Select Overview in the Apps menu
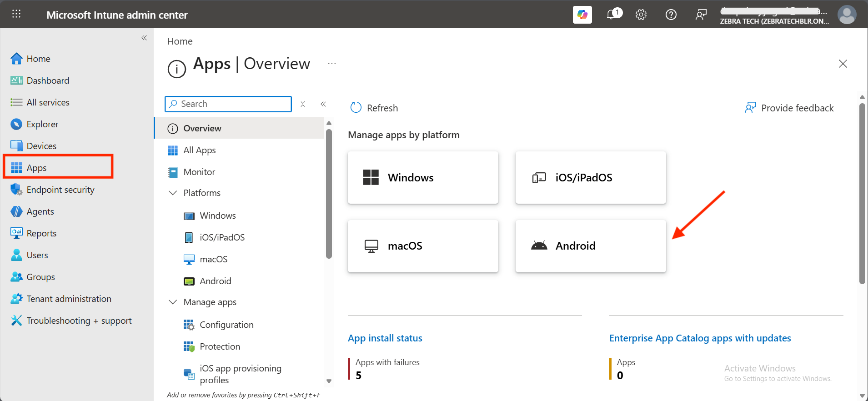This screenshot has width=868, height=401. tap(239, 128)
